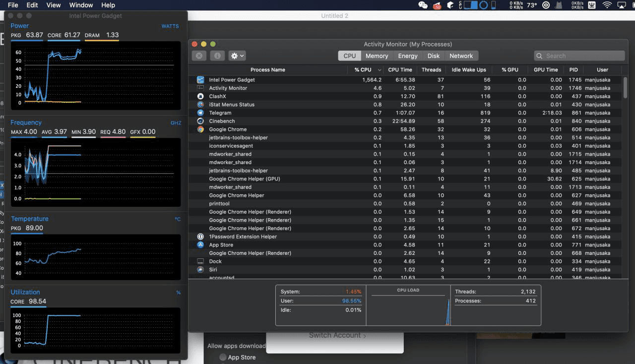Open the File menu

(x=13, y=5)
